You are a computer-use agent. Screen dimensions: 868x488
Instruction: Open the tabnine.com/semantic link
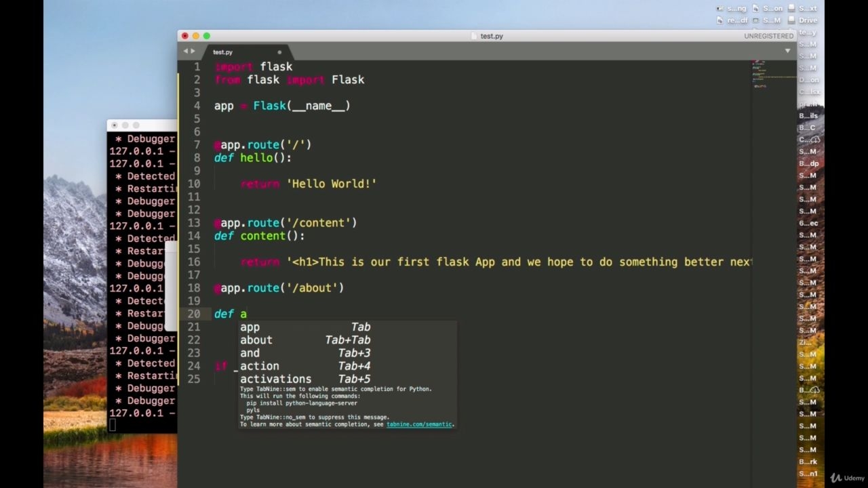tap(419, 424)
